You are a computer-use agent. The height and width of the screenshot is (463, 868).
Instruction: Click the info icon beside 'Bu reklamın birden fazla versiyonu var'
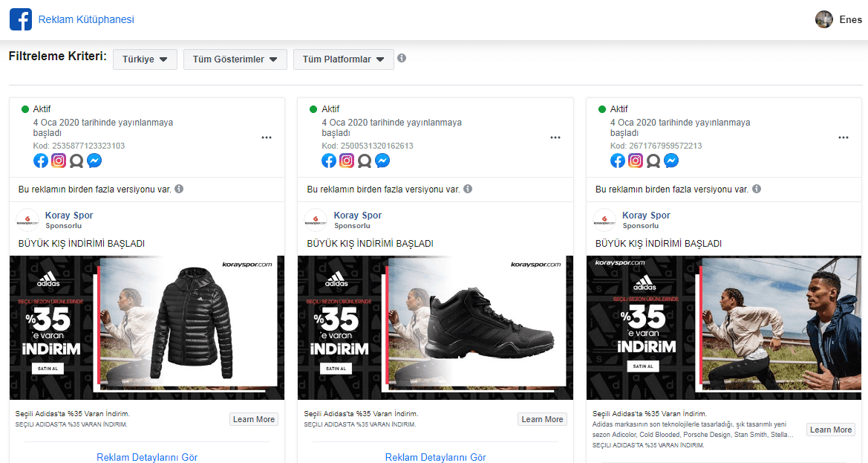(178, 189)
